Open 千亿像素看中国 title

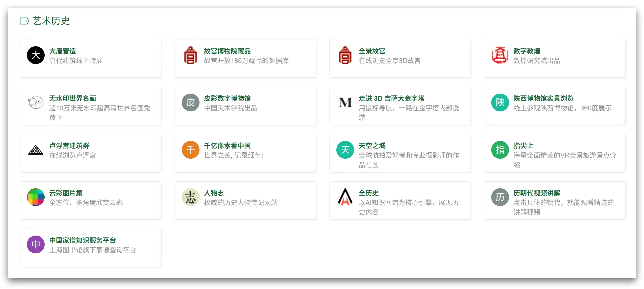coord(227,146)
